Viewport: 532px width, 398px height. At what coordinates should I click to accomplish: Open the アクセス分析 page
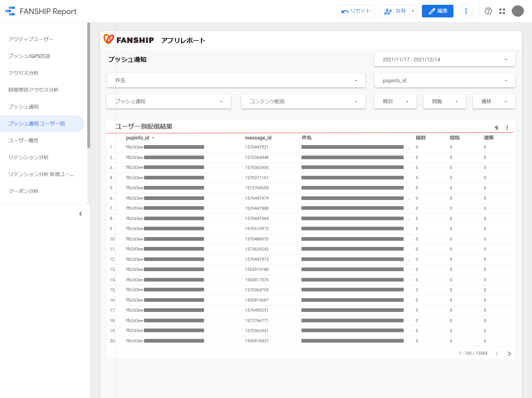(42, 73)
